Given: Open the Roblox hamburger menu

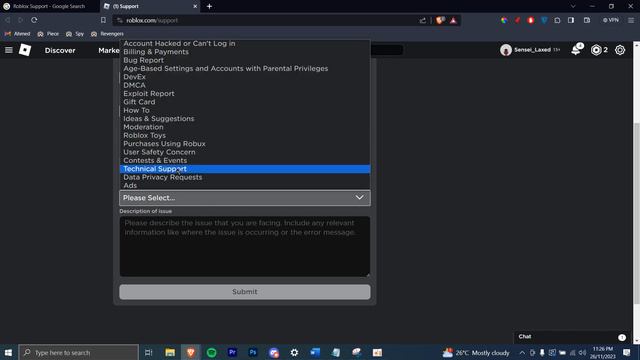Looking at the screenshot, I should tap(9, 50).
